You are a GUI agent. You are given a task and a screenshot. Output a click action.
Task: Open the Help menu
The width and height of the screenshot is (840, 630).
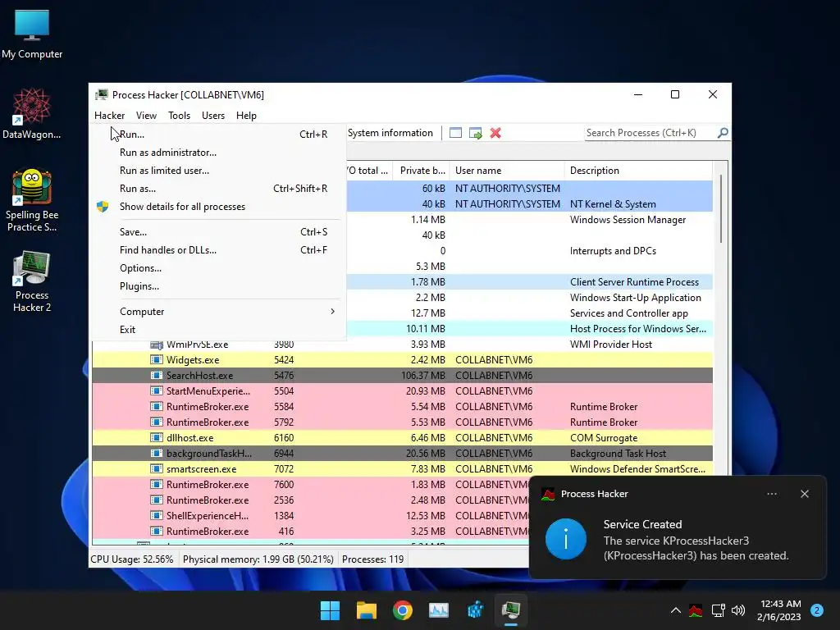click(246, 116)
